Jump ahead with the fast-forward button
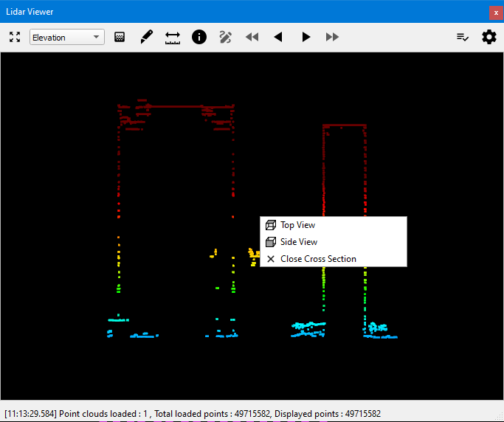The width and height of the screenshot is (504, 422). pyautogui.click(x=333, y=37)
